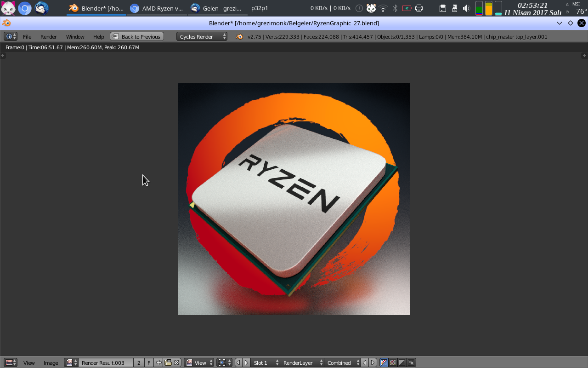Screen dimensions: 588x368
Task: Open printer tray icon
Action: tap(419, 8)
